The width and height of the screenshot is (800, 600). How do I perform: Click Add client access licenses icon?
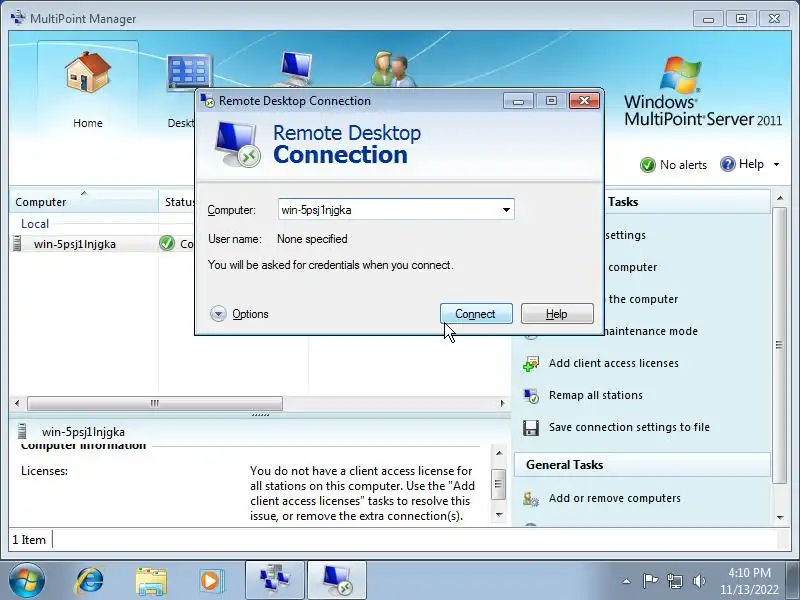tap(531, 364)
